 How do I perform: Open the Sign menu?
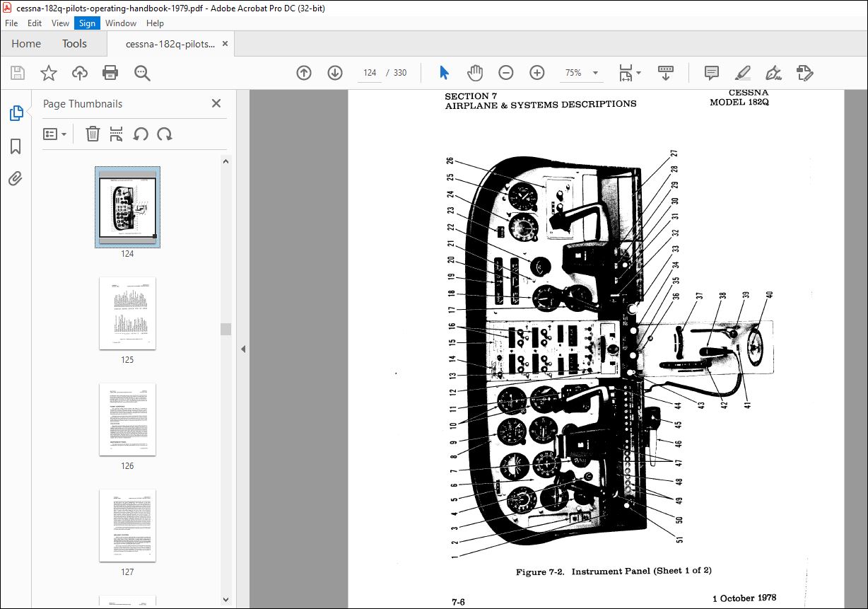[87, 23]
